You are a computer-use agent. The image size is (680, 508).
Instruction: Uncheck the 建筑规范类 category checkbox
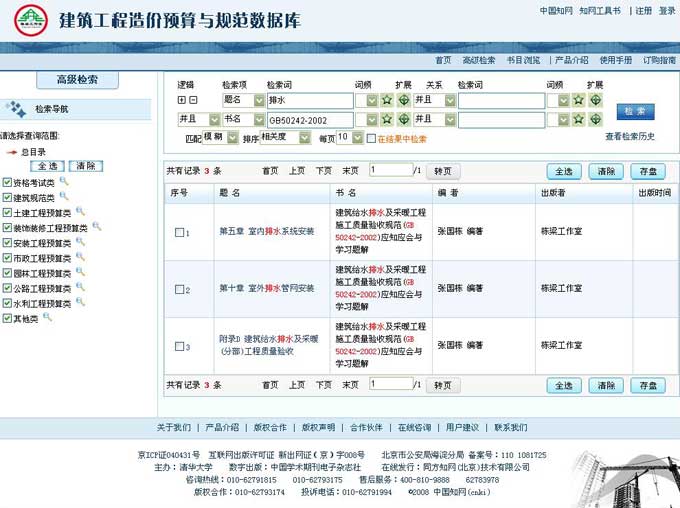[x=7, y=198]
